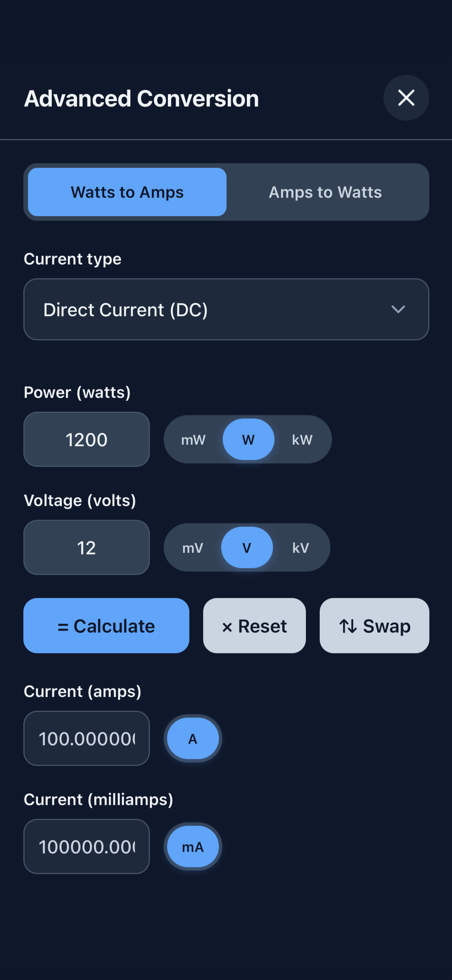Select the A unit pill for amps

tap(192, 738)
